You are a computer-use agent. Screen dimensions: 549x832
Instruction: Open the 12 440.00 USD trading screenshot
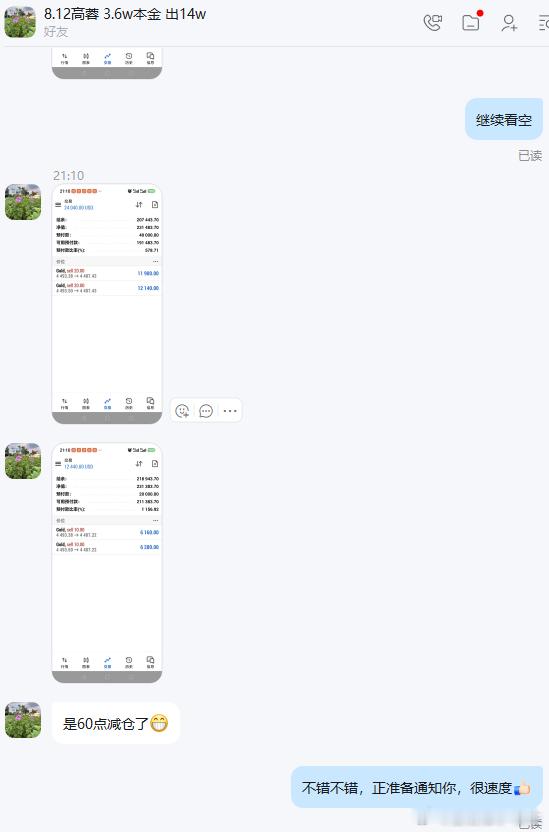click(x=107, y=563)
